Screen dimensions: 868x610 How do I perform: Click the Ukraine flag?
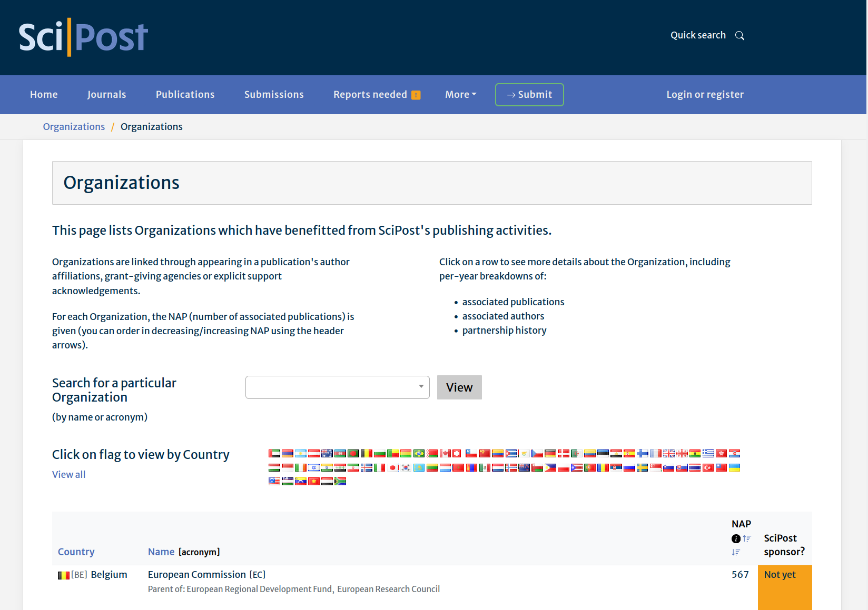coord(734,468)
